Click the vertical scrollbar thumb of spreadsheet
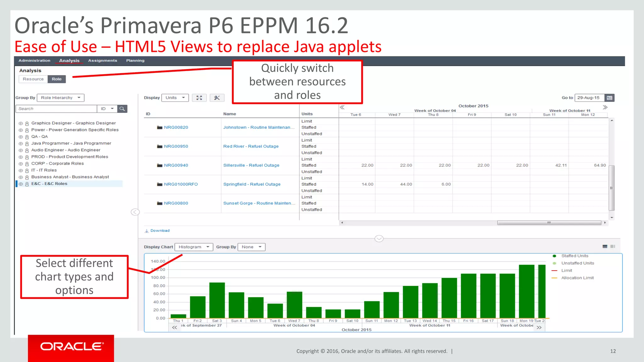Viewport: 644px width, 362px height. point(612,188)
